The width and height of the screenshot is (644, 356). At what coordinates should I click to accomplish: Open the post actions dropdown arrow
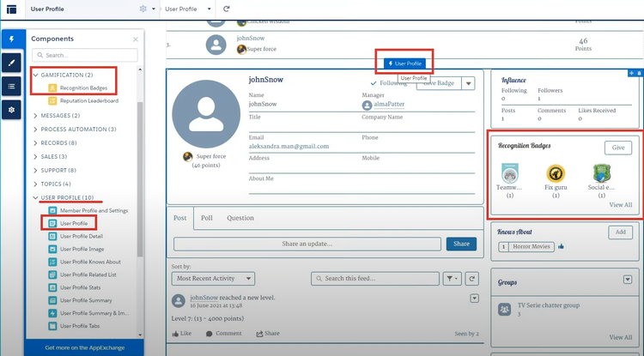pos(474,299)
